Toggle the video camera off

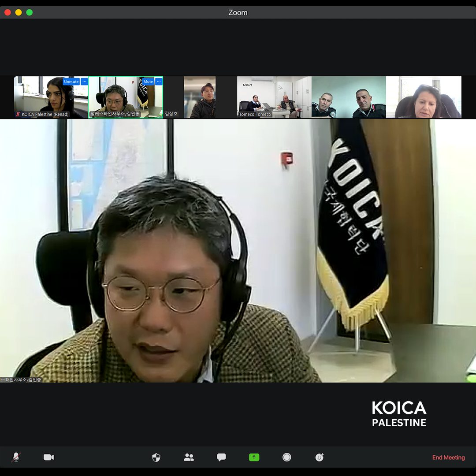(x=48, y=457)
